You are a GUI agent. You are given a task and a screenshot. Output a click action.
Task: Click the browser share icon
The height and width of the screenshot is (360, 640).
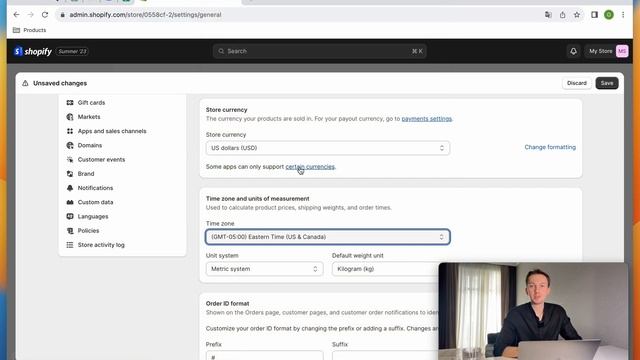562,15
